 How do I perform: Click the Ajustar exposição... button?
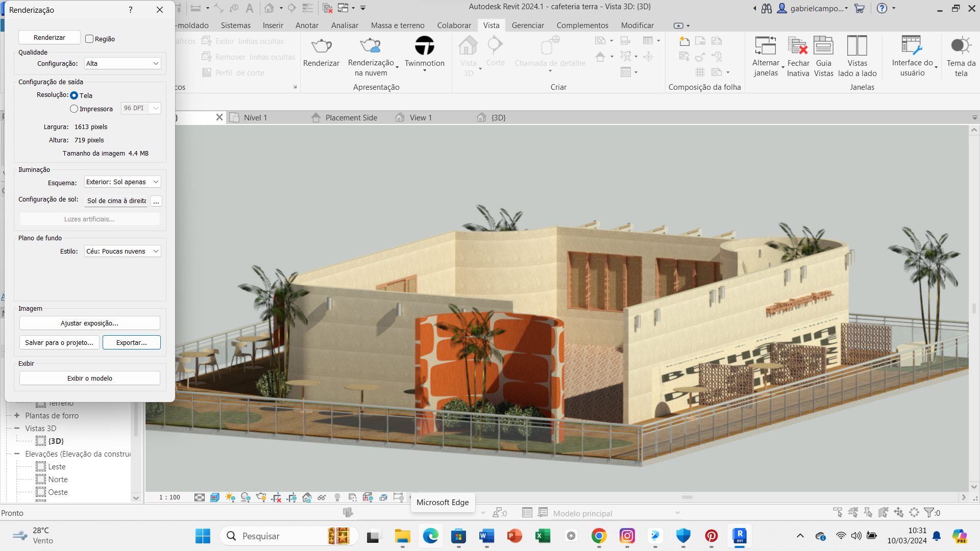89,323
